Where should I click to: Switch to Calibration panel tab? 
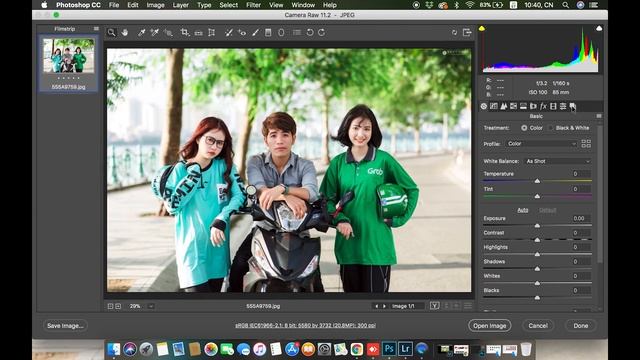click(x=553, y=106)
